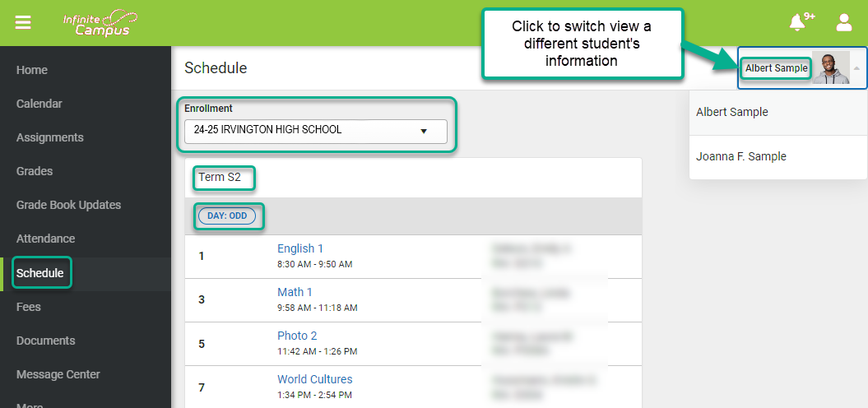Click the Infinite Campus logo
The image size is (868, 408).
tap(100, 23)
